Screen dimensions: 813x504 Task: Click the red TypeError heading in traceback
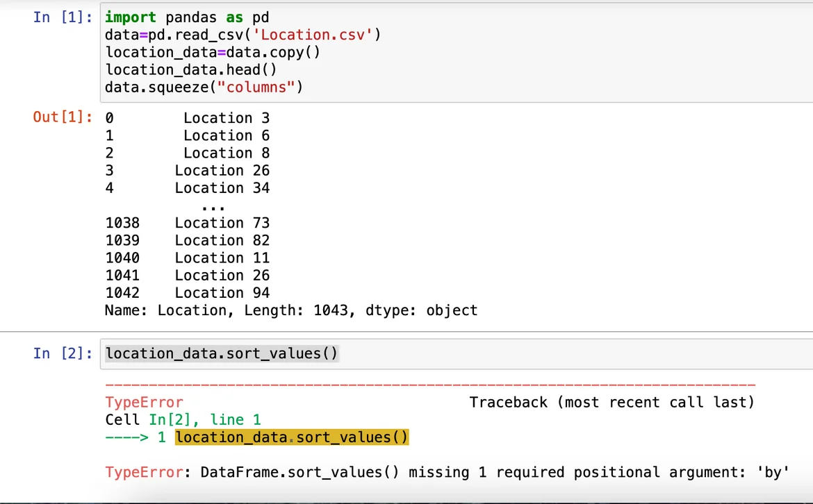[144, 403]
